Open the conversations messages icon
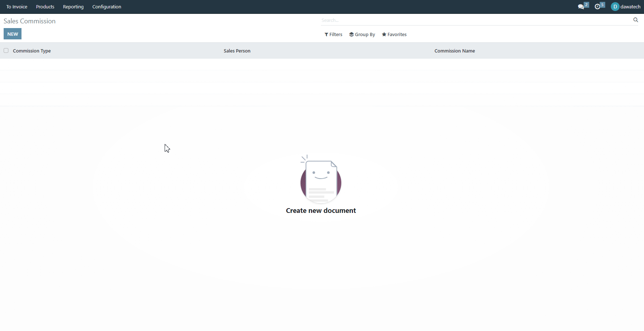 tap(583, 7)
